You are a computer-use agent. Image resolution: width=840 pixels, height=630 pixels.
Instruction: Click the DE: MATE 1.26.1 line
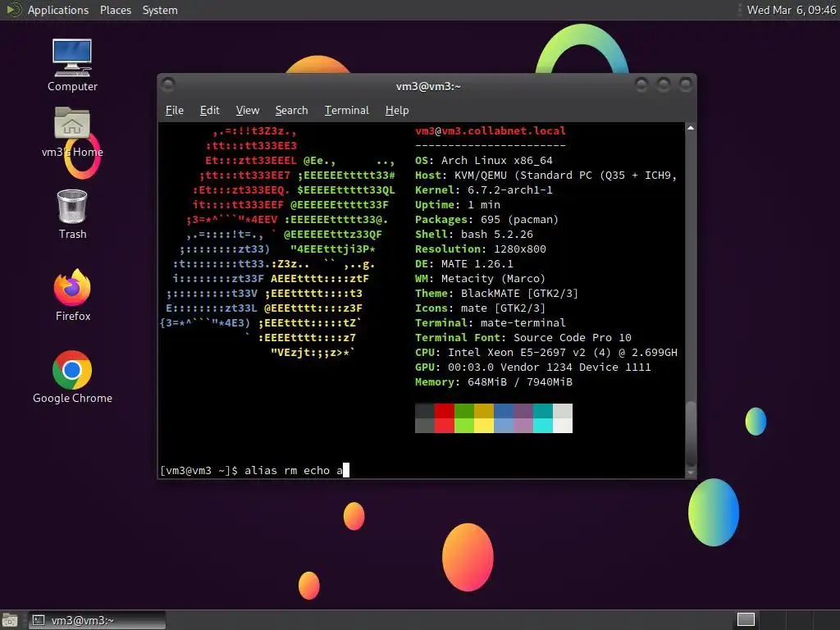[464, 263]
